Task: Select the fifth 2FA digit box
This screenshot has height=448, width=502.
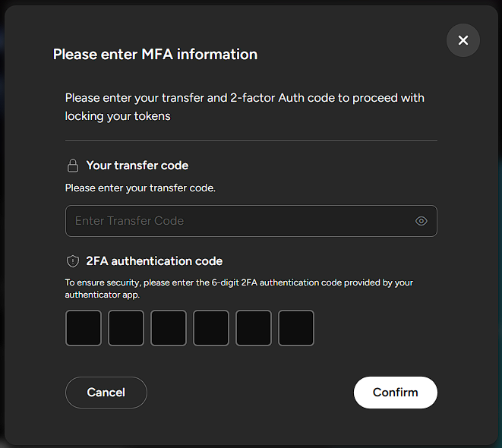Action: click(x=254, y=328)
